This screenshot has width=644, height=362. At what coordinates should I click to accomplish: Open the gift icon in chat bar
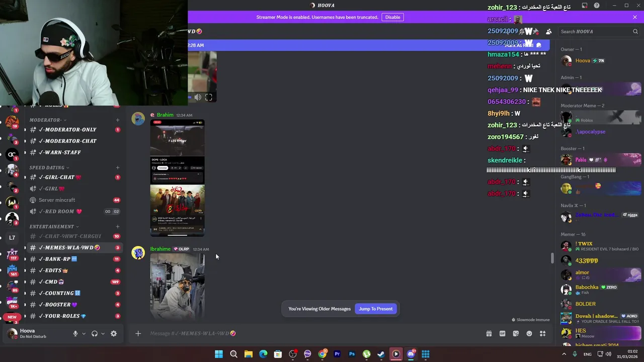[489, 333]
